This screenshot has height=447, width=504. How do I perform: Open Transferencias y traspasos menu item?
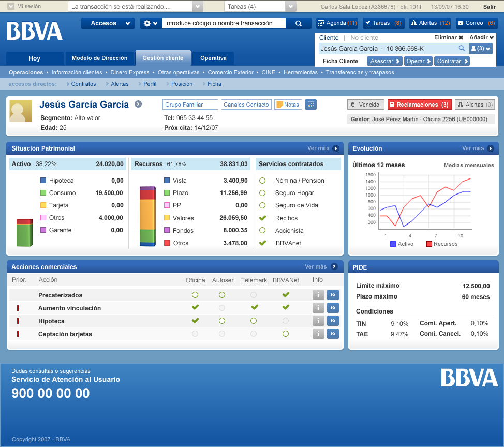[x=360, y=72]
